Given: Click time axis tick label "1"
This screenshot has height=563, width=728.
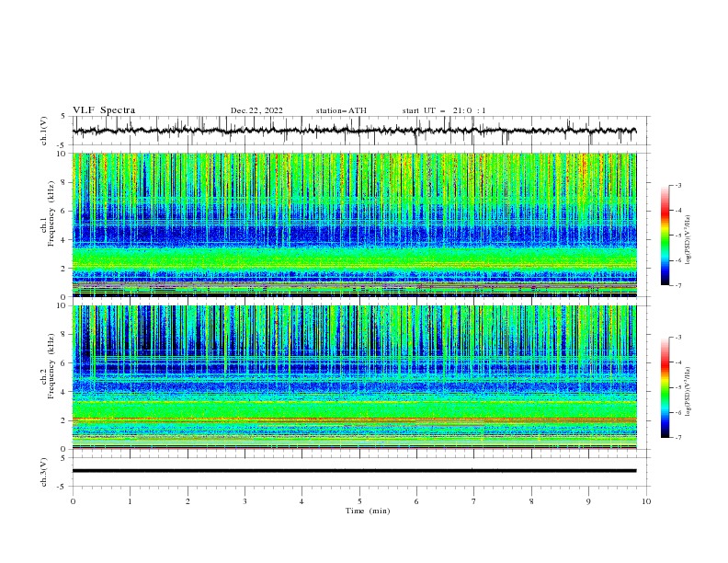Looking at the screenshot, I should pyautogui.click(x=130, y=501).
